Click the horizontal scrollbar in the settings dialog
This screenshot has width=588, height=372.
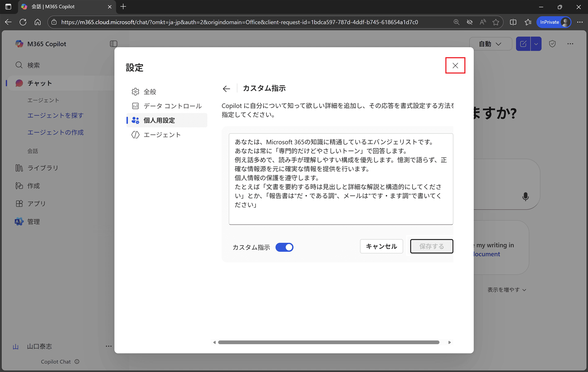[x=328, y=342]
